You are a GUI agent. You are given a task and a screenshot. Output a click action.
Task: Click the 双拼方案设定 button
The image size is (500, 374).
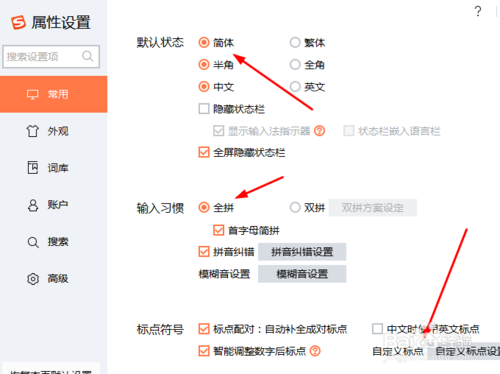[x=373, y=208]
